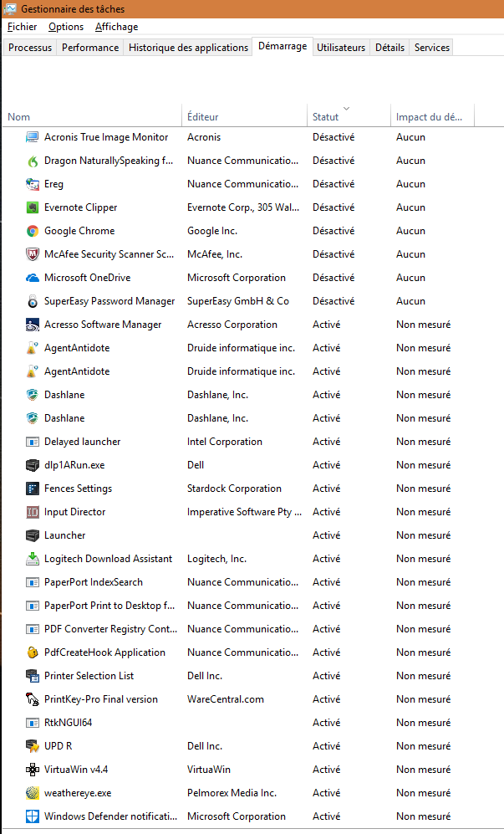Click the SuperEasy Password Manager padlock icon
This screenshot has width=504, height=834.
pos(33,301)
